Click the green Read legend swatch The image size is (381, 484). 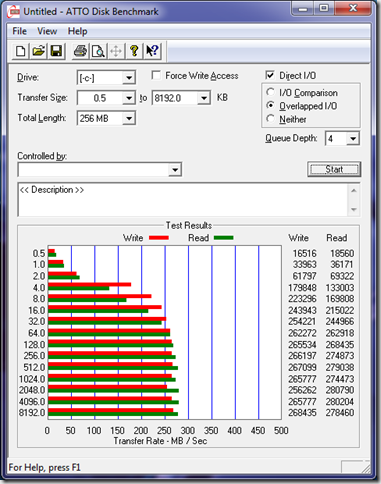223,238
